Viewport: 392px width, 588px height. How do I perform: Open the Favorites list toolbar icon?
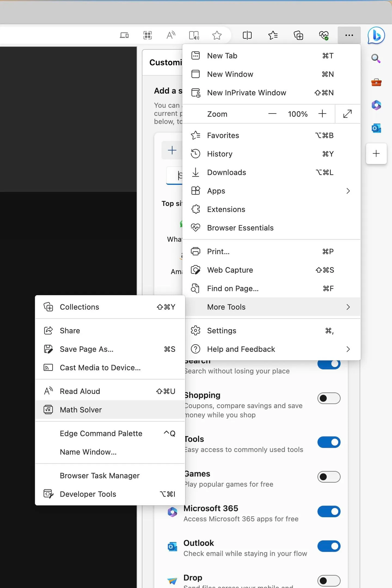pos(273,35)
